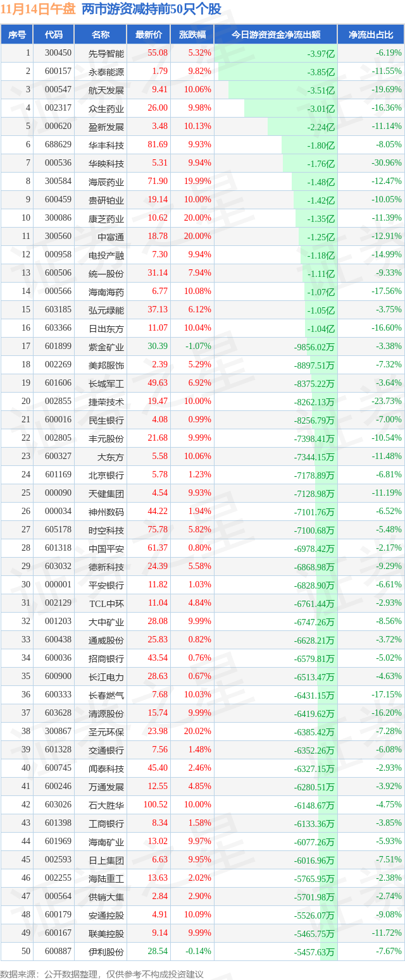The image size is (405, 980).
Task: Click price 100.52 for 石大胜华
Action: click(156, 805)
